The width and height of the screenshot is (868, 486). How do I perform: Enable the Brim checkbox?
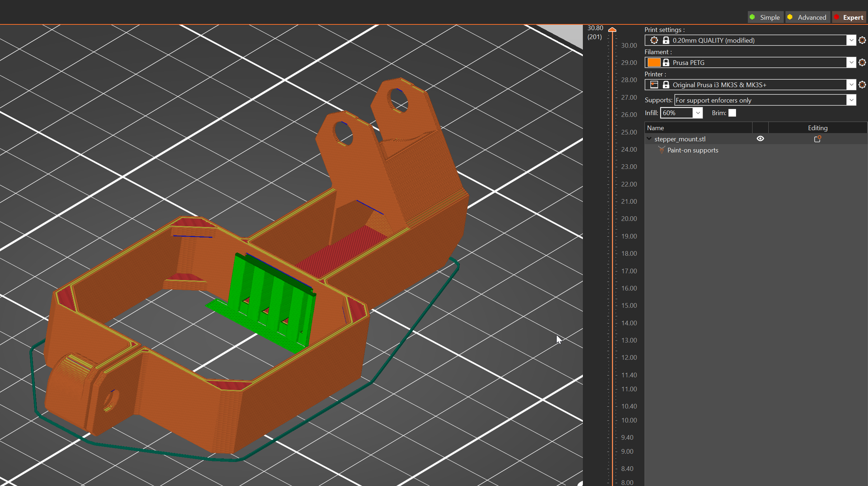[732, 113]
